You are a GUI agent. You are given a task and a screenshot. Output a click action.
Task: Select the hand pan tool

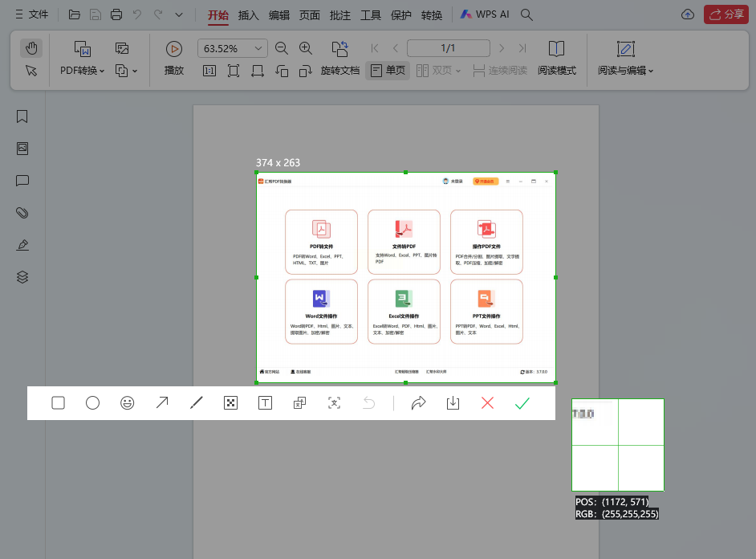[x=31, y=48]
